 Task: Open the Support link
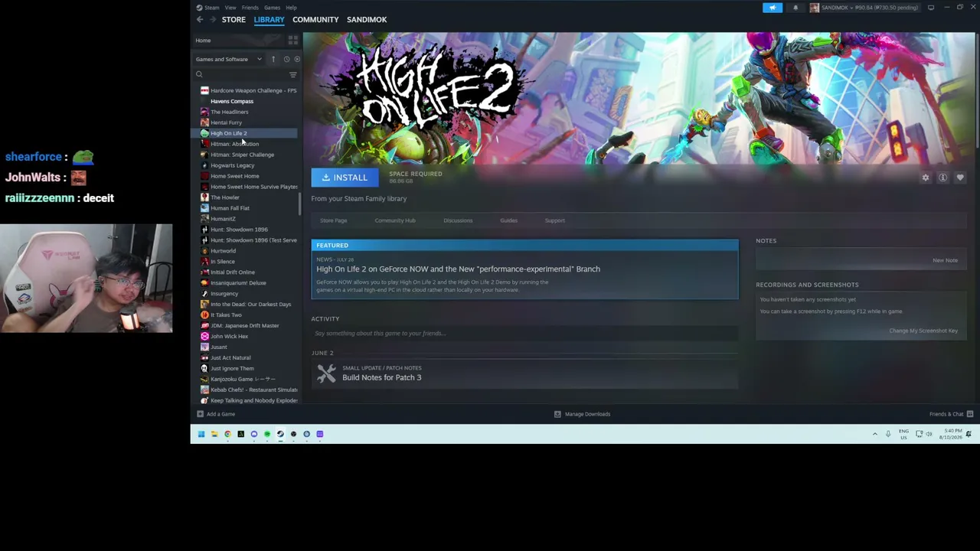[555, 220]
